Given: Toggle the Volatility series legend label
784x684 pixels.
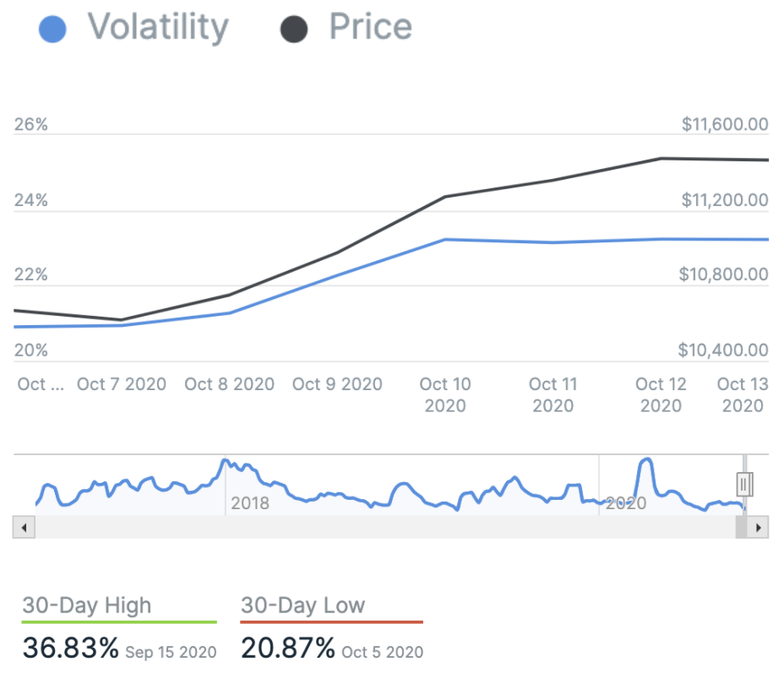Looking at the screenshot, I should point(158,27).
